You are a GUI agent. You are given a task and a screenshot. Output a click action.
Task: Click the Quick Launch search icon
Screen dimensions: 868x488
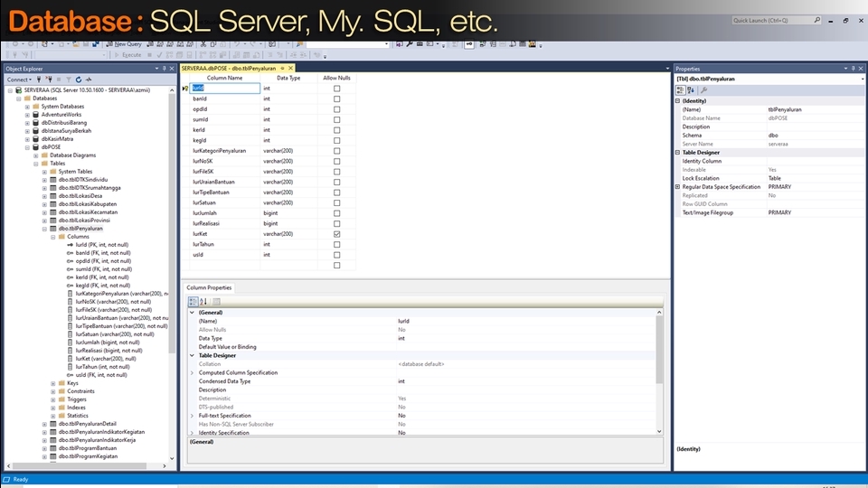[816, 20]
